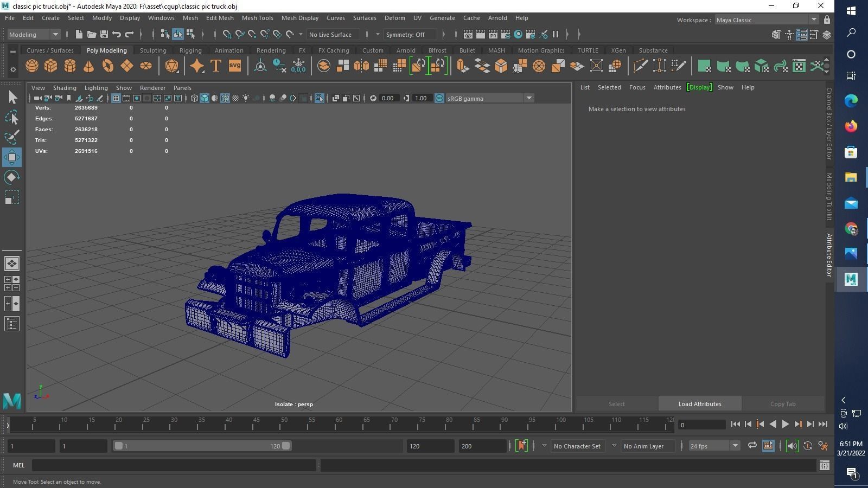Create a polygon cube from the shelf
The height and width of the screenshot is (488, 868).
(x=51, y=66)
